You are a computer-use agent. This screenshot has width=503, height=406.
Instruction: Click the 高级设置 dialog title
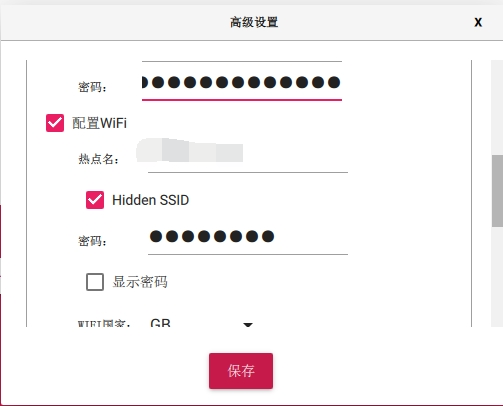(254, 22)
